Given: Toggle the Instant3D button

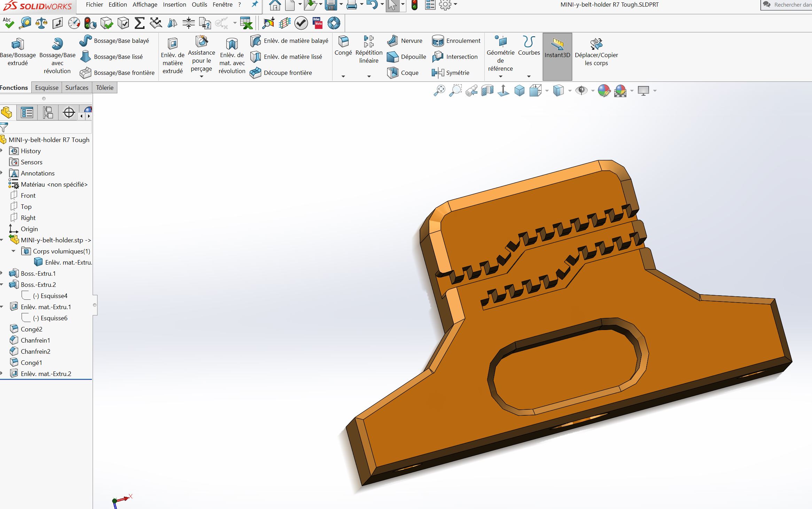Looking at the screenshot, I should click(x=557, y=56).
